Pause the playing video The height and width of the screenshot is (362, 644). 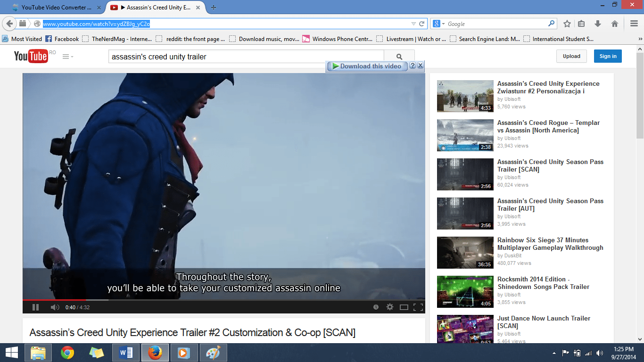(35, 307)
